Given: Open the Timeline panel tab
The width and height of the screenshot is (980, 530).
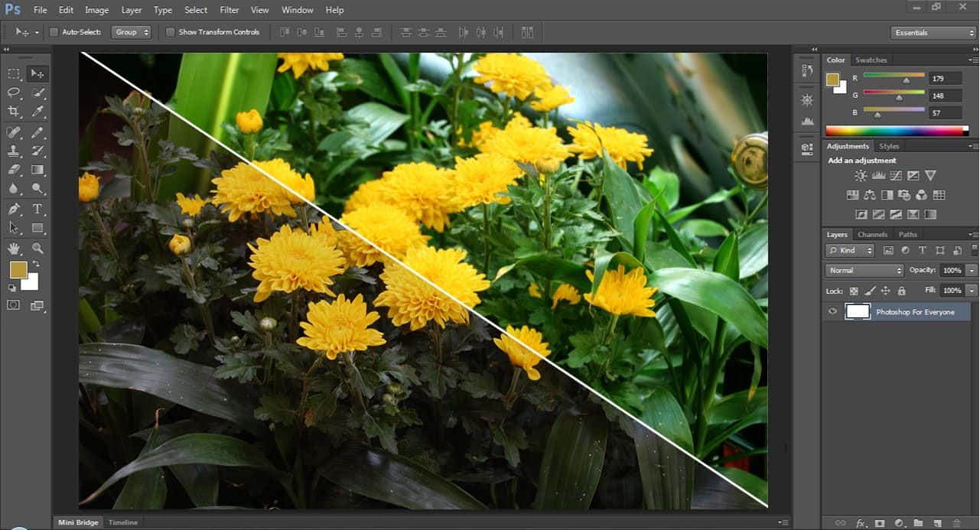Looking at the screenshot, I should pos(122,522).
